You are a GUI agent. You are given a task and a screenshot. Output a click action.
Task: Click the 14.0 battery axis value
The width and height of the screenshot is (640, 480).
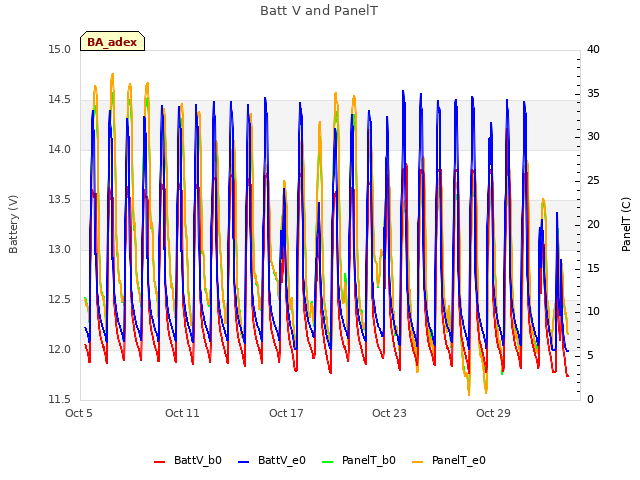[x=60, y=149]
